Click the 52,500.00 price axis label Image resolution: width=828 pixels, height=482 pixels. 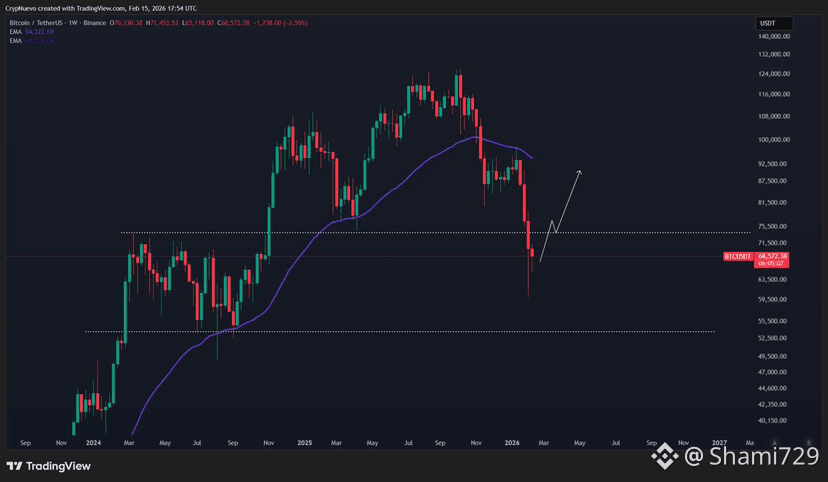(775, 338)
